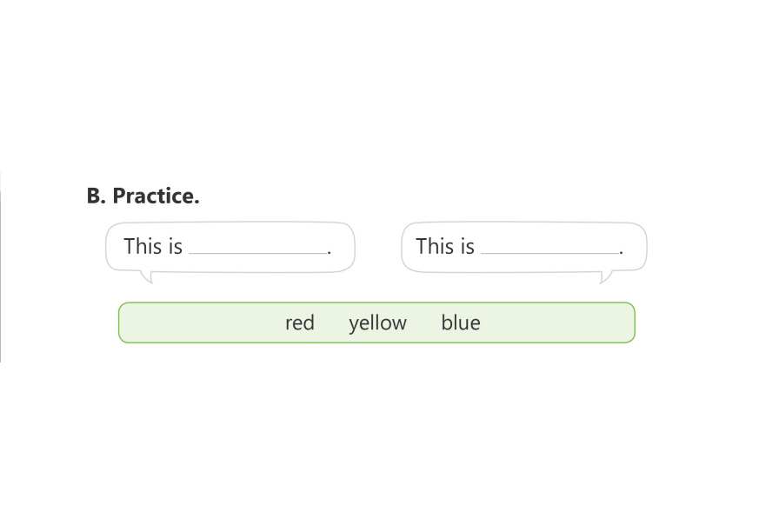
Task: Click the gap between "red" and "yellow"
Action: [x=331, y=323]
